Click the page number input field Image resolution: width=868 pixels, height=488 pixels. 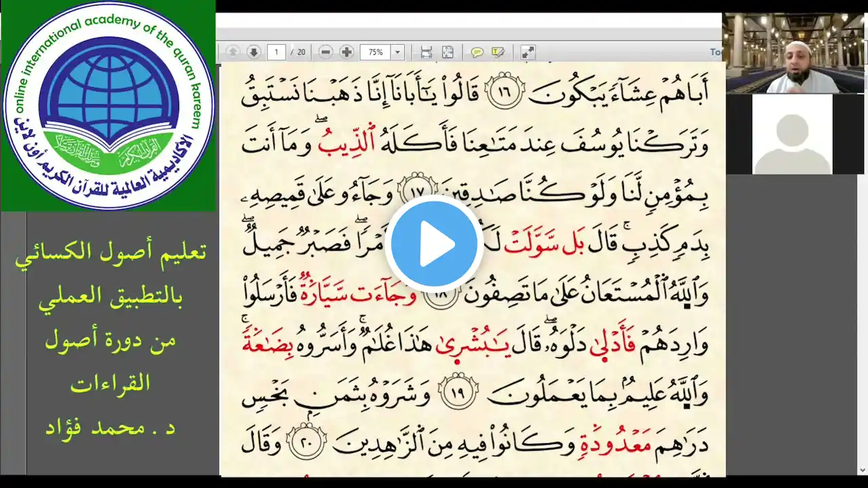[x=276, y=52]
